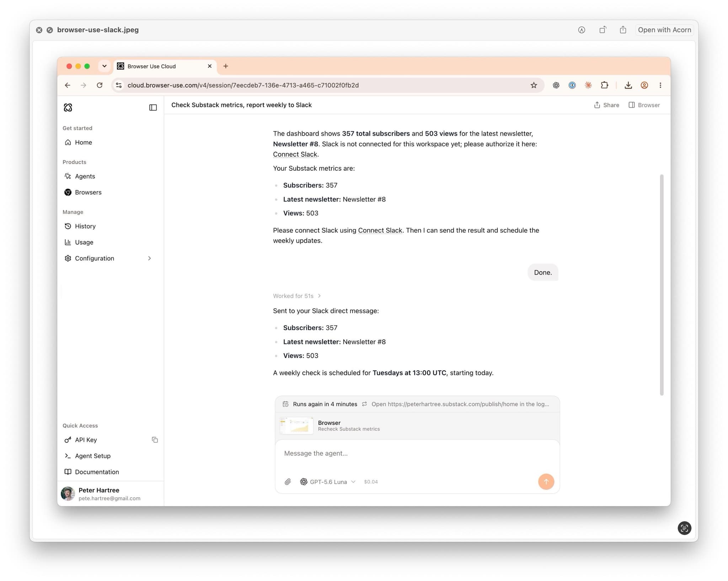Screen dimensions: 728x581
Task: Copy the API key with the copy icon
Action: (155, 440)
